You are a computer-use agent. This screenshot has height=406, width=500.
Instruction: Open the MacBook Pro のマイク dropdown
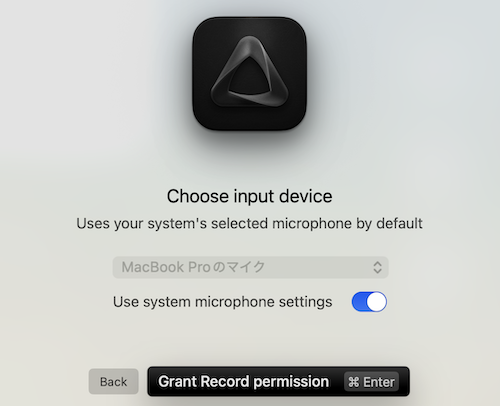point(250,267)
